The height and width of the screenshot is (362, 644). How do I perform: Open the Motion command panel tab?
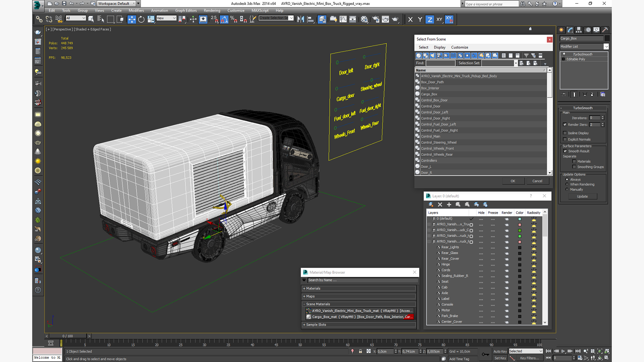(x=588, y=30)
